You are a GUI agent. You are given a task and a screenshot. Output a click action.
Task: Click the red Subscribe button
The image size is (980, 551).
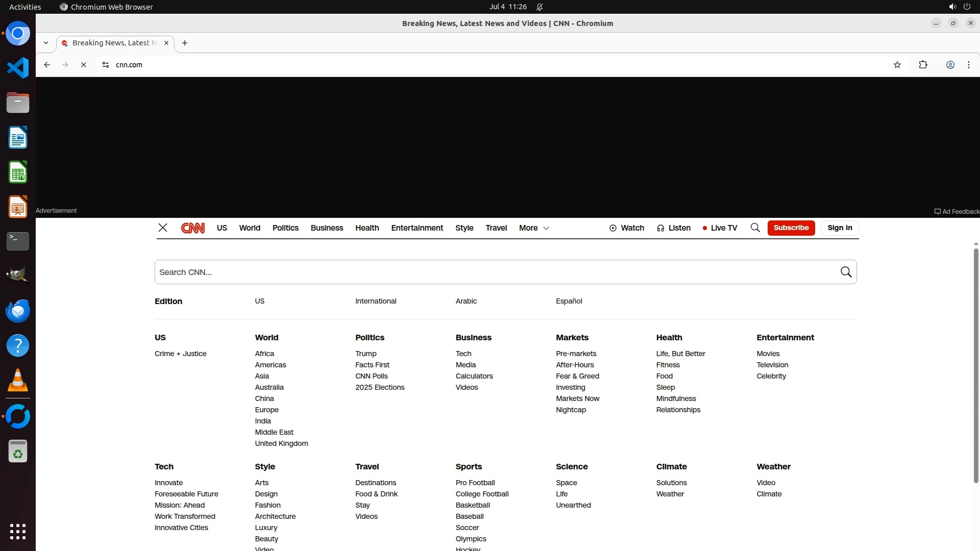[791, 228]
